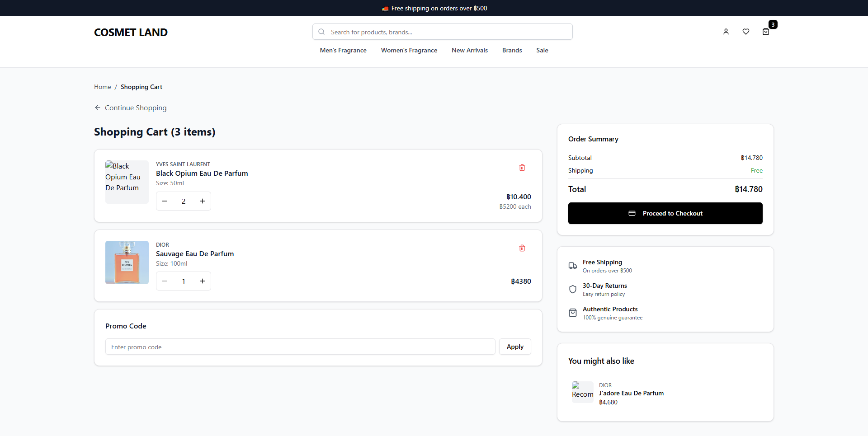Click the Subtotal amount ฿14.780
Viewport: 868px width, 436px height.
coord(751,158)
